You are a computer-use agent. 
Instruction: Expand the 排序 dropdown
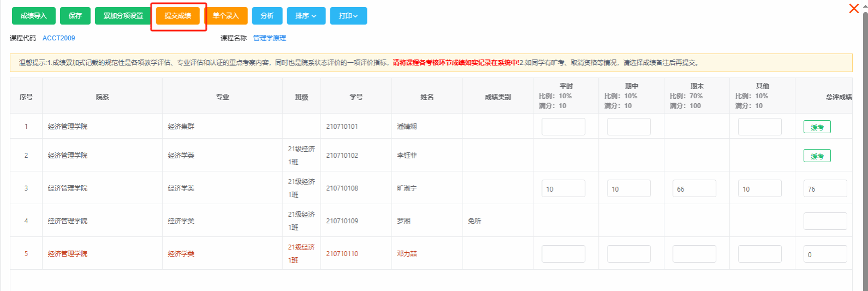(306, 16)
